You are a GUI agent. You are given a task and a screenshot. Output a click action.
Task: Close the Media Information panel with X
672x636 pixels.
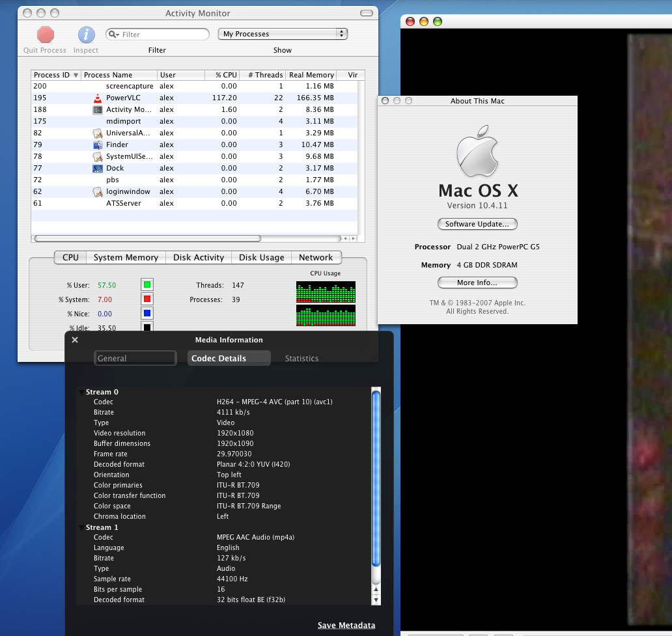click(x=75, y=340)
